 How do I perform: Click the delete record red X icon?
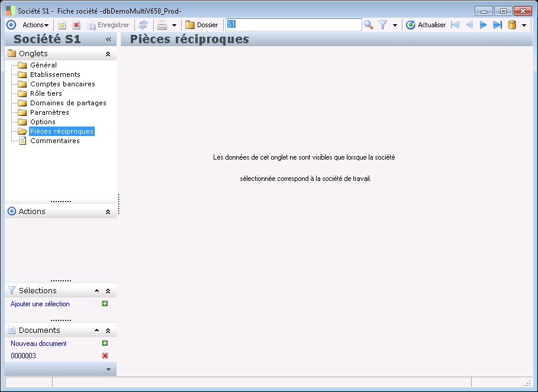point(76,25)
